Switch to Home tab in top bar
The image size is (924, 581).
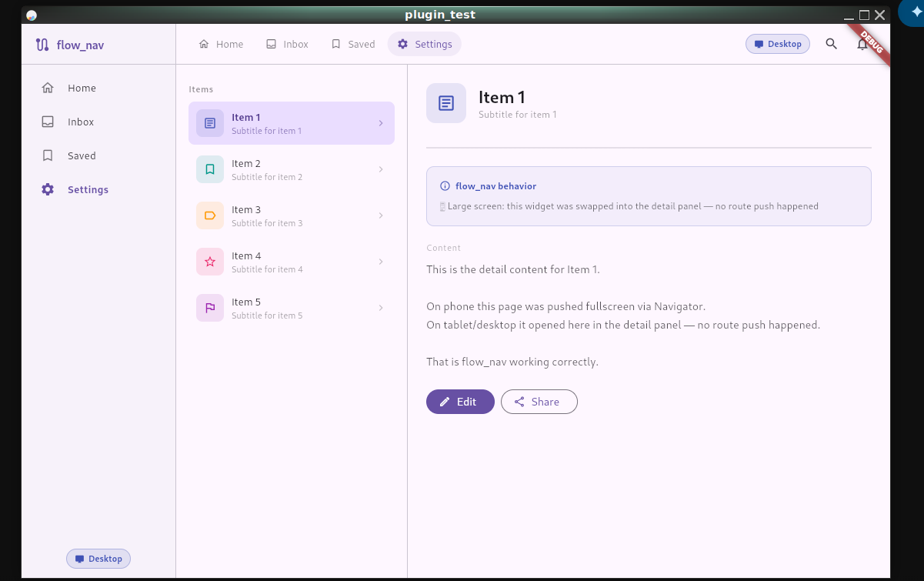pos(221,44)
